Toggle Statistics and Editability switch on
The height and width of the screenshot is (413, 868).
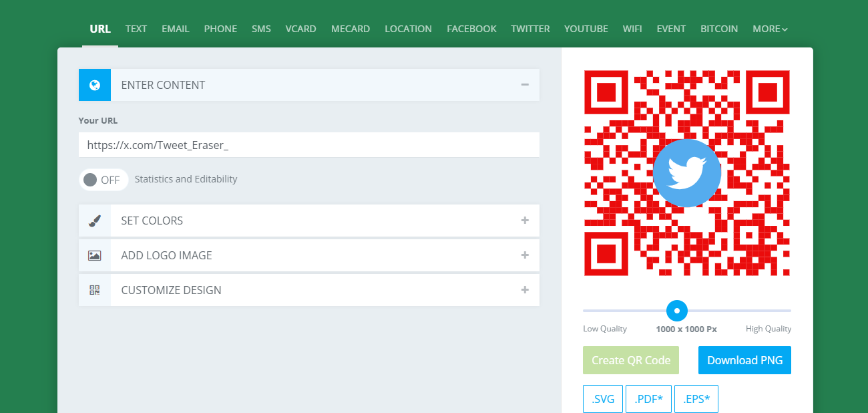(x=103, y=179)
